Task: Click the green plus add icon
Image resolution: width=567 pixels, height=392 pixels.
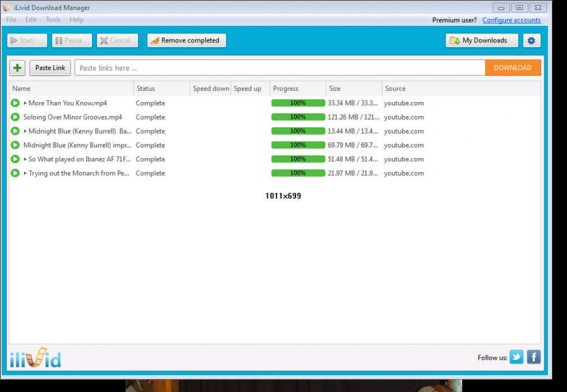Action: (18, 68)
